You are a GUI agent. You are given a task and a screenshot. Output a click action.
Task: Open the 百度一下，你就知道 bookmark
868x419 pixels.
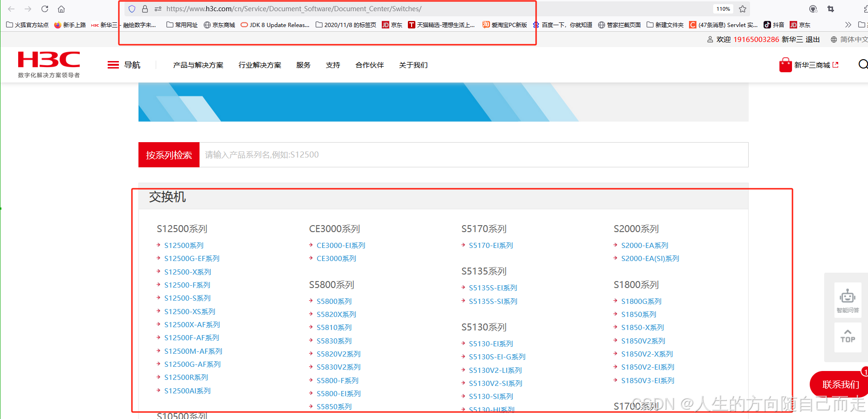coord(563,25)
